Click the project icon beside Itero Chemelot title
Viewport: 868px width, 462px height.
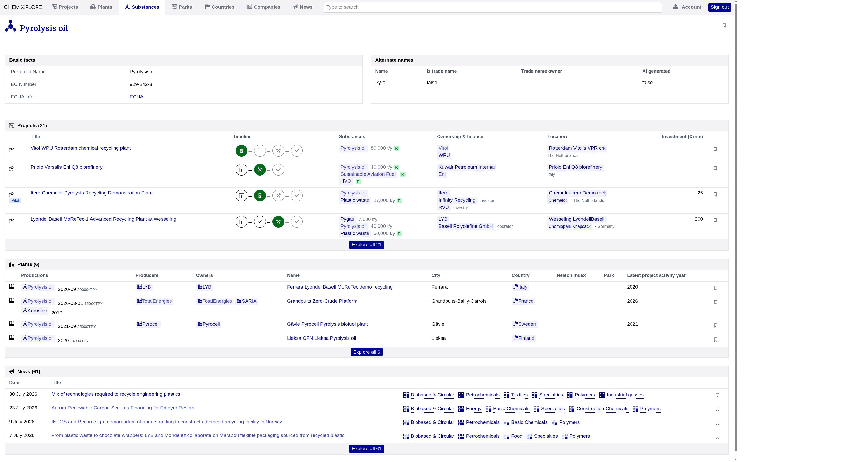(12, 194)
